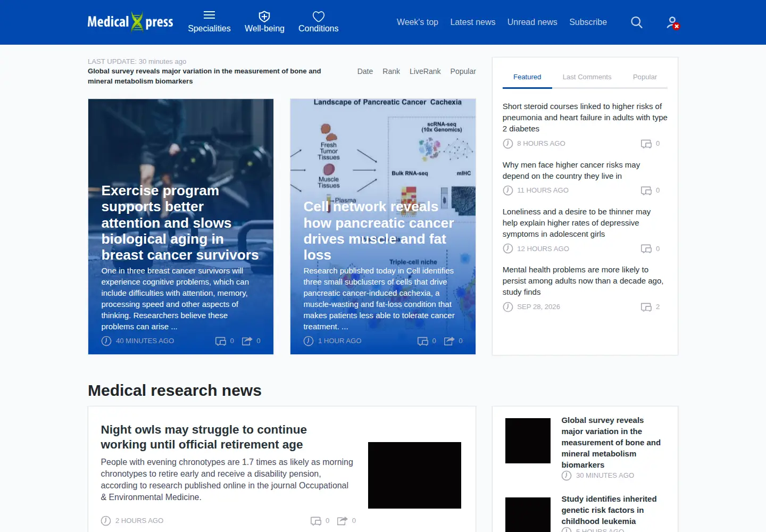Open comments icon on Cell network article
766x532 pixels.
(423, 341)
